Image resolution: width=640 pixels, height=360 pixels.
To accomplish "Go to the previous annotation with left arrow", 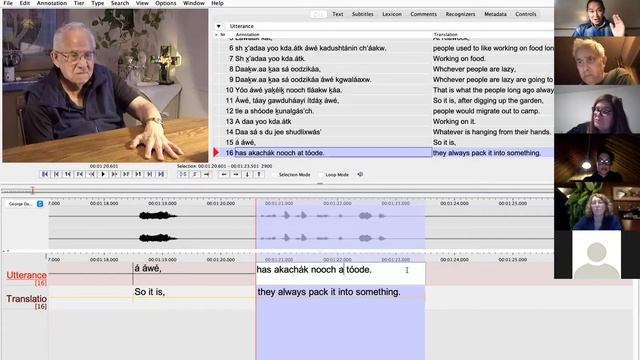I will click(224, 174).
